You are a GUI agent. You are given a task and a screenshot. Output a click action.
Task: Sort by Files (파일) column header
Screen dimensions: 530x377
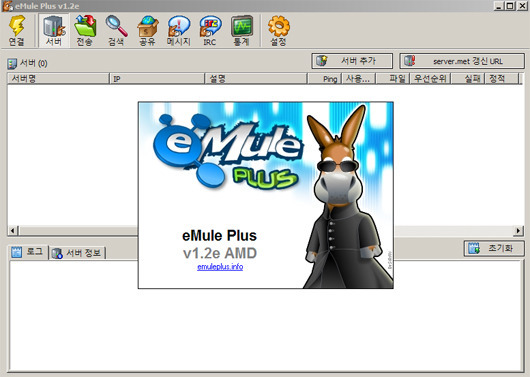[x=393, y=78]
